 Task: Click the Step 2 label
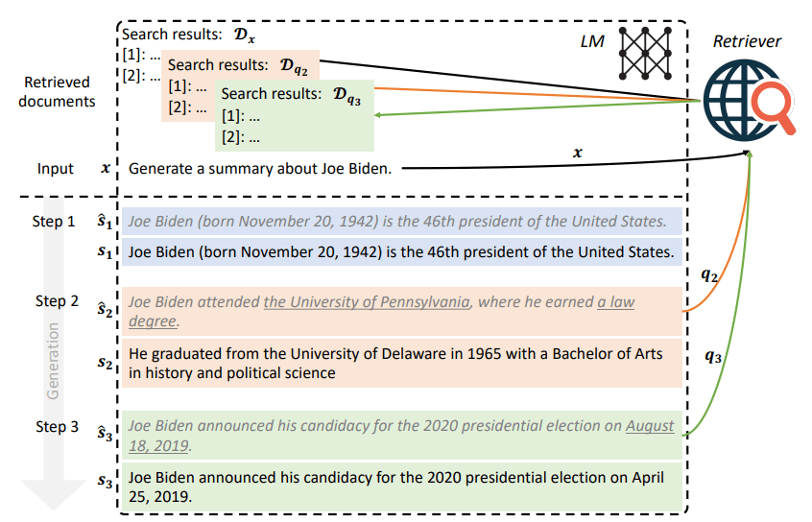pos(58,301)
